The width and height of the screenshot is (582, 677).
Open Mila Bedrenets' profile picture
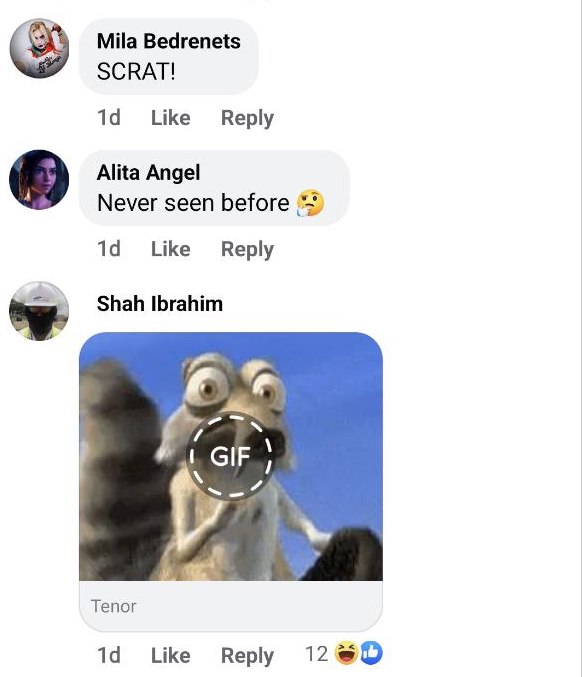click(x=39, y=48)
